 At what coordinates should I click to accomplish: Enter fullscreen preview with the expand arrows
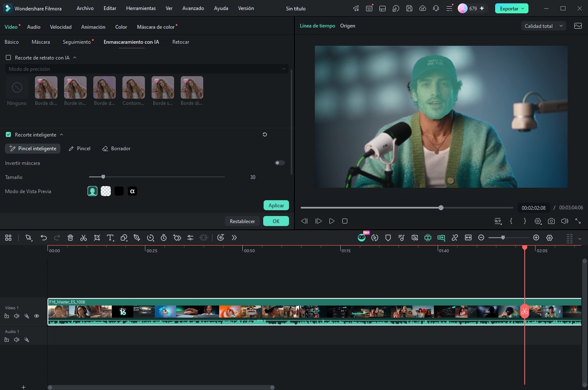578,221
